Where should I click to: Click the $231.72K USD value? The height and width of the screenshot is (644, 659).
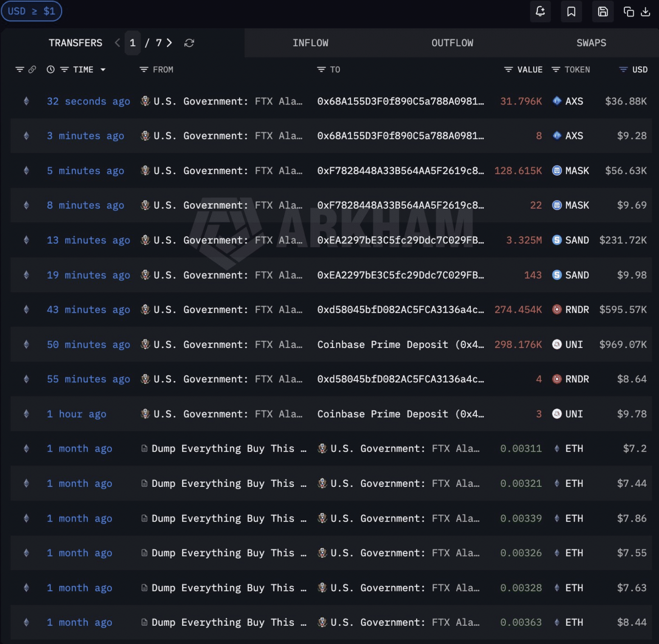coord(623,240)
